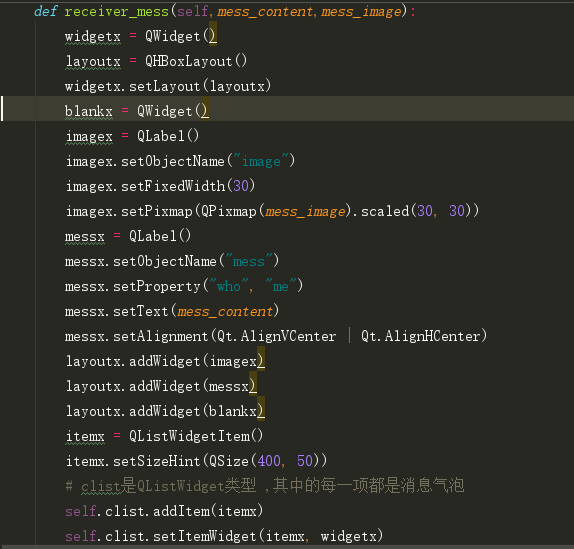Click the string "mess" in setObjectName

click(x=249, y=261)
